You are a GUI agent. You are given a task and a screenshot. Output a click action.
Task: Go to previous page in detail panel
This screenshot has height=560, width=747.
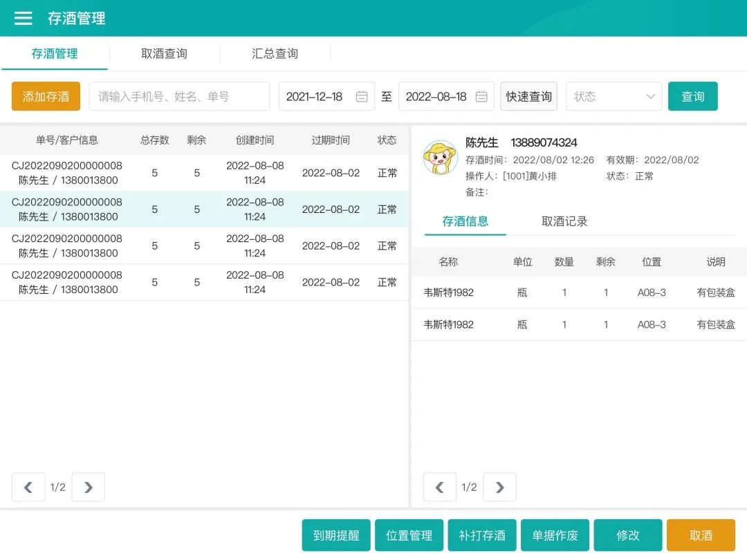439,487
